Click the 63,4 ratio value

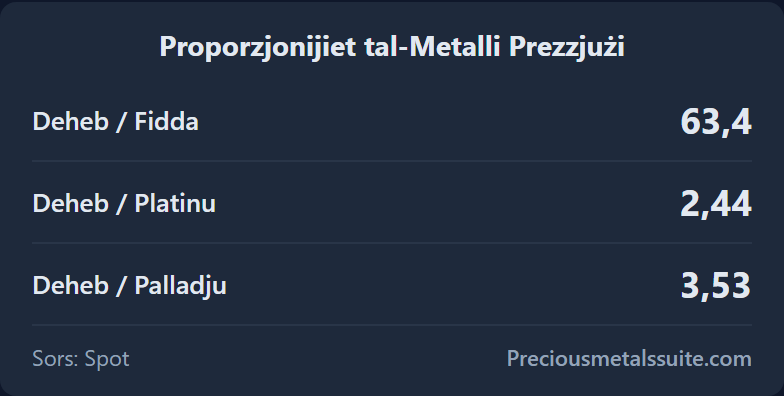click(x=716, y=122)
